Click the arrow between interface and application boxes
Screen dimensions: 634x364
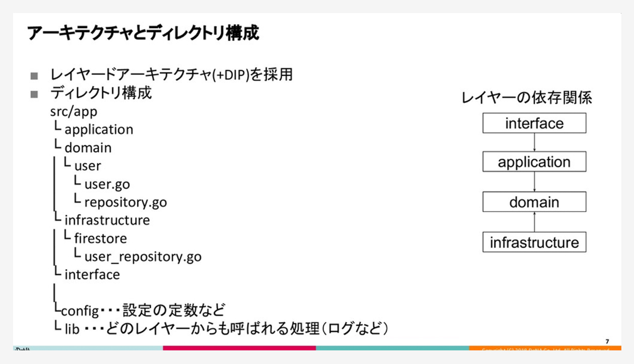534,143
